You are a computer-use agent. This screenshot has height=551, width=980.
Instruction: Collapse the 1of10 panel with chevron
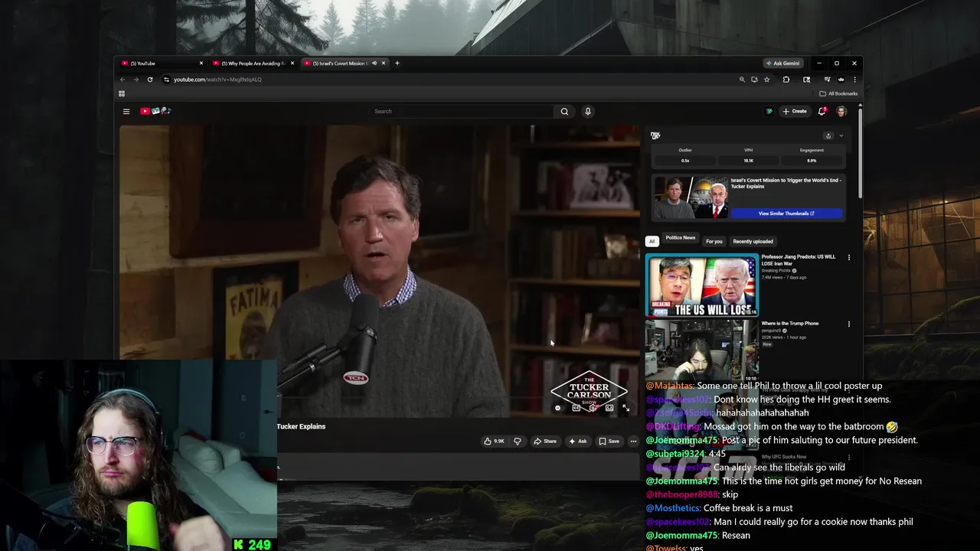(x=841, y=135)
